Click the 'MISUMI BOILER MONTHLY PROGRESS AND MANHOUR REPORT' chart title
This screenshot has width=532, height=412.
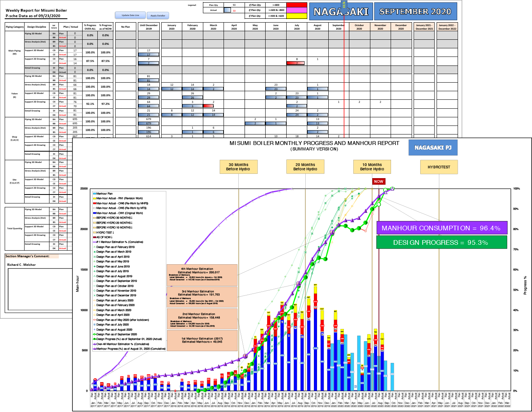(314, 143)
